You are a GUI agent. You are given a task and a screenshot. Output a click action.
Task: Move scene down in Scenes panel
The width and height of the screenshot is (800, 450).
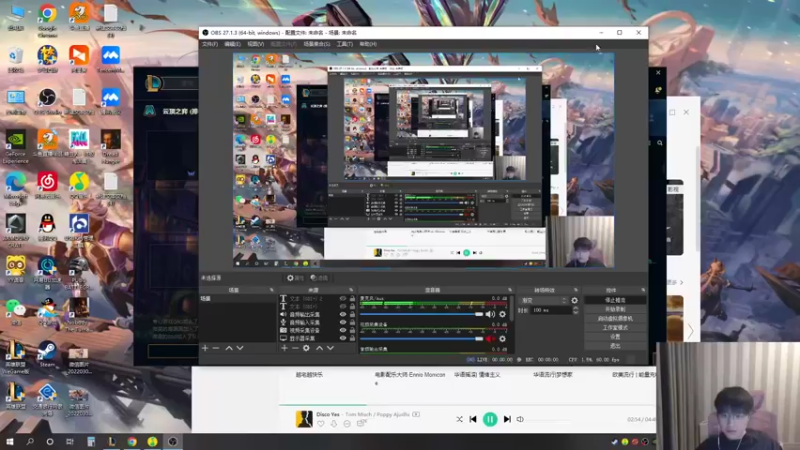pyautogui.click(x=240, y=348)
